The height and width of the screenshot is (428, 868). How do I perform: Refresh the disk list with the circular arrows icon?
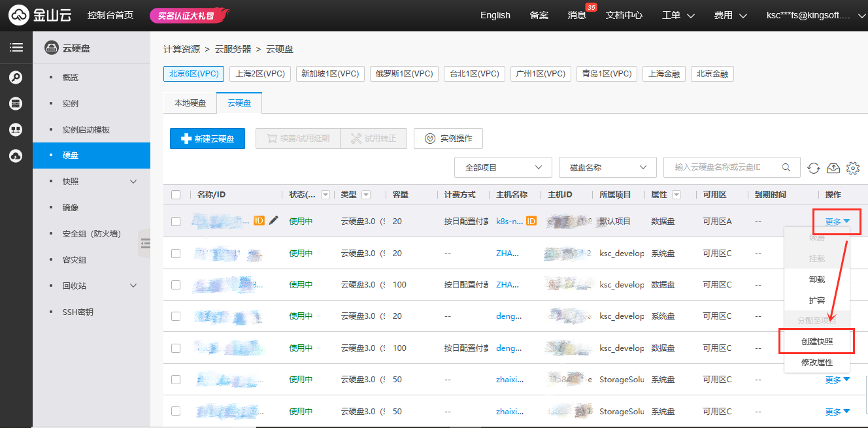[814, 168]
